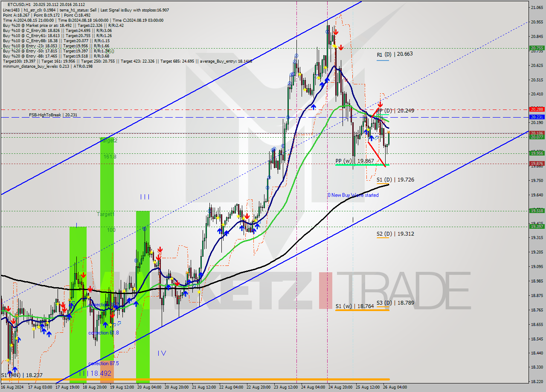Click the red 20.106 price tag on axis
This screenshot has height=392, width=546.
[x=537, y=133]
